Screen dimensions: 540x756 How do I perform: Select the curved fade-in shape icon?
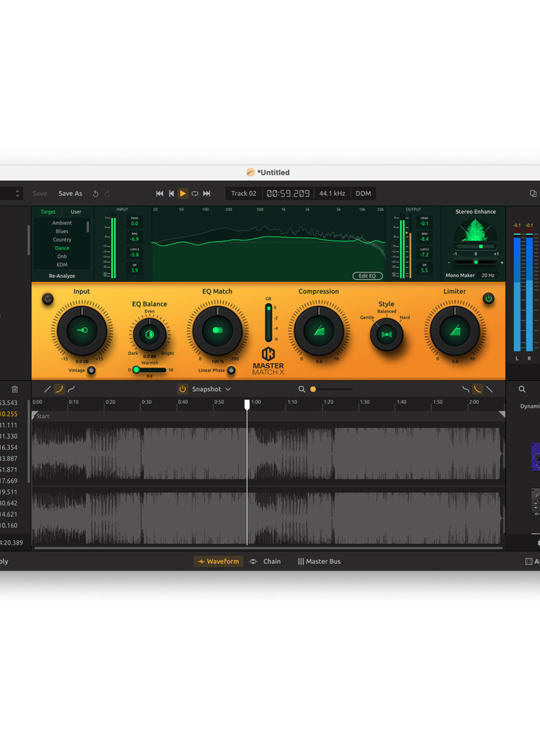point(59,389)
